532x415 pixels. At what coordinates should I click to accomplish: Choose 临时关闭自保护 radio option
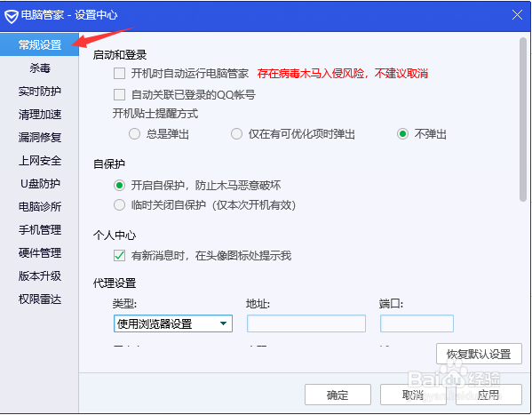click(x=119, y=205)
